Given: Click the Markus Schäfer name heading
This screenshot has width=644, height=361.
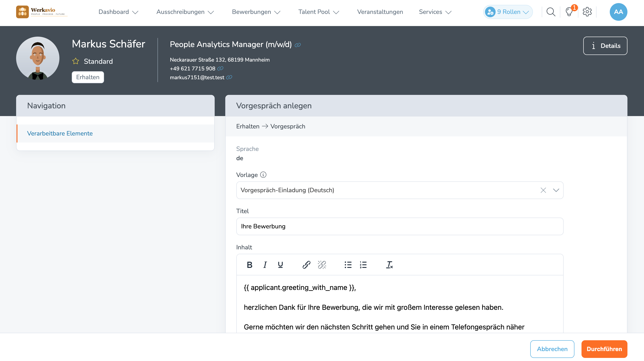Looking at the screenshot, I should (x=108, y=44).
